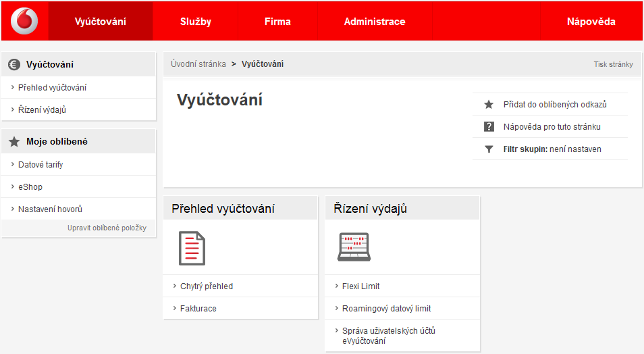This screenshot has width=644, height=354.
Task: Click Přidat do oblíbených odkazů
Action: point(555,105)
